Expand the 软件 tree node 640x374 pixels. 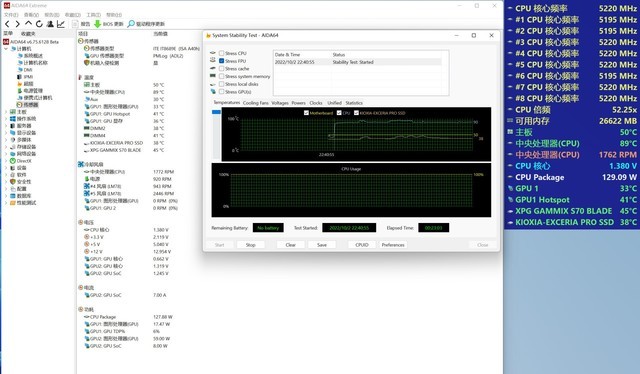coord(6,174)
